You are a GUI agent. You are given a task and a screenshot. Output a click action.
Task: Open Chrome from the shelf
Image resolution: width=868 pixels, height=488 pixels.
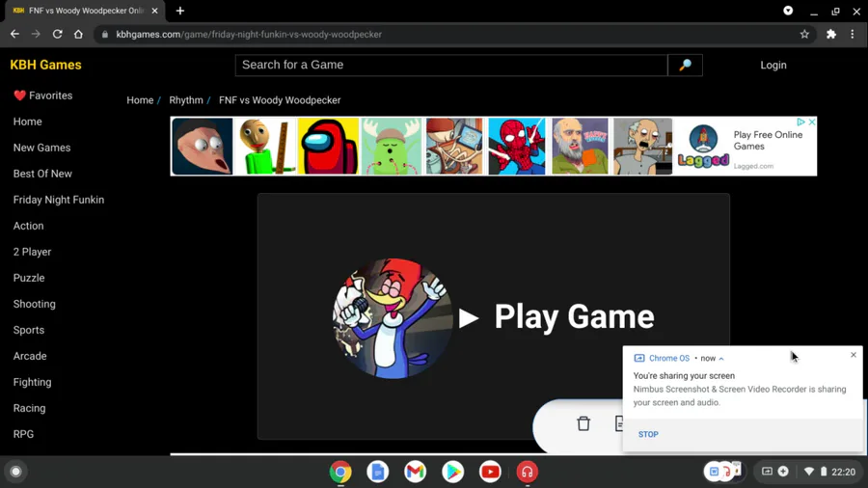[340, 472]
